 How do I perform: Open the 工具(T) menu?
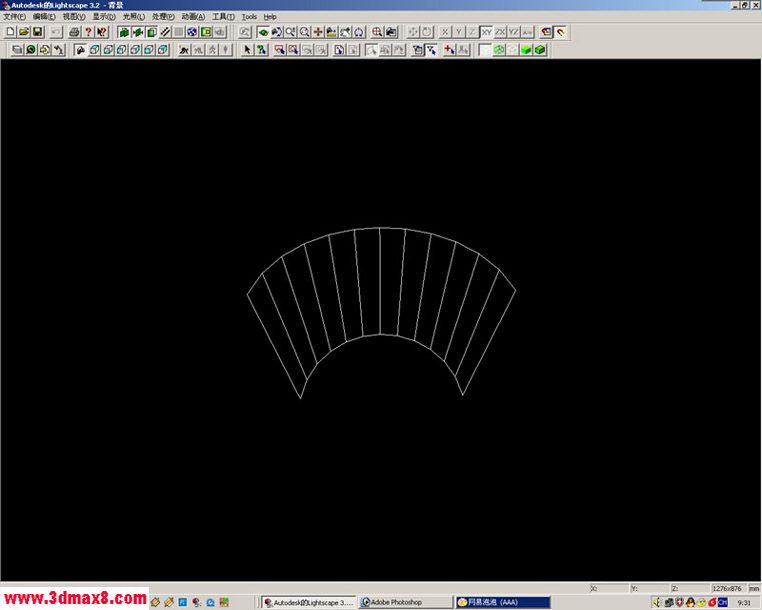tap(224, 17)
